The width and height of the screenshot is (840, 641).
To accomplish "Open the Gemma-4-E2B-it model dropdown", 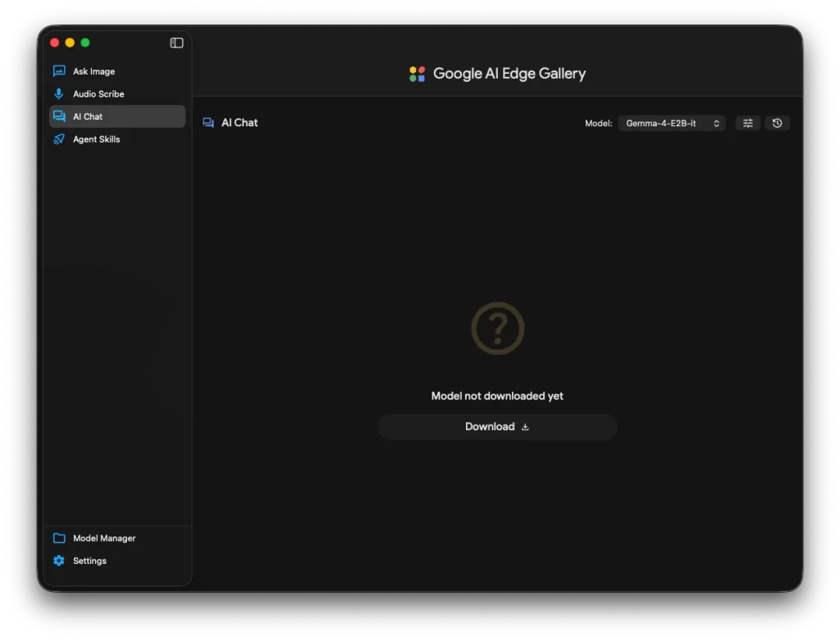I will click(672, 123).
